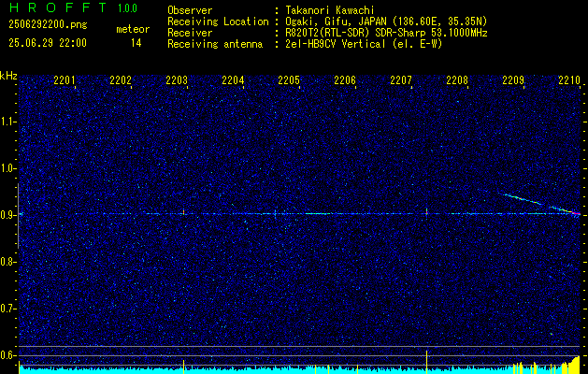Click the echo spike at 2203 on carrier line
Image resolution: width=588 pixels, height=374 pixels.
(x=184, y=212)
